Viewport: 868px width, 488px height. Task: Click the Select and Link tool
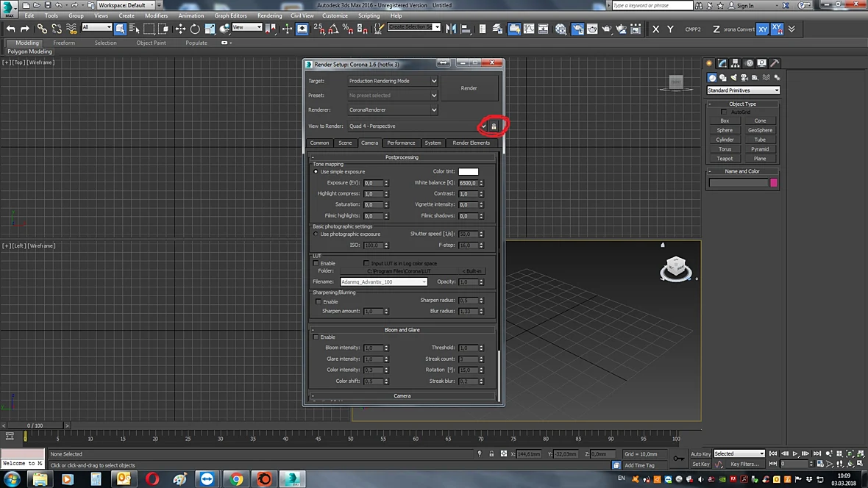[42, 29]
